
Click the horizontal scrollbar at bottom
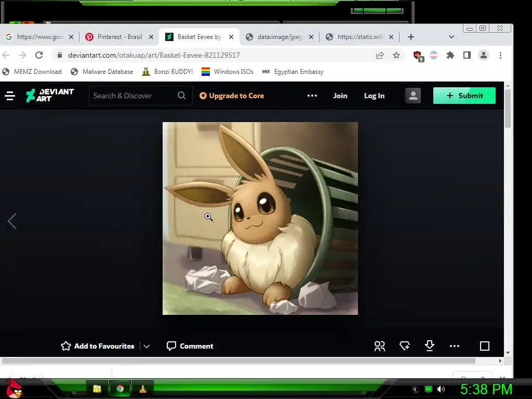tap(237, 361)
